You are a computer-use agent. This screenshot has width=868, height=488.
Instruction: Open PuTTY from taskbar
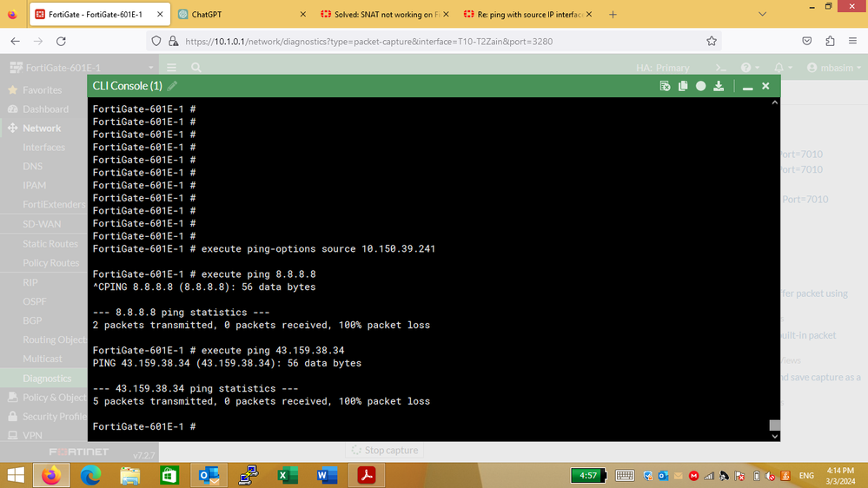click(x=248, y=475)
